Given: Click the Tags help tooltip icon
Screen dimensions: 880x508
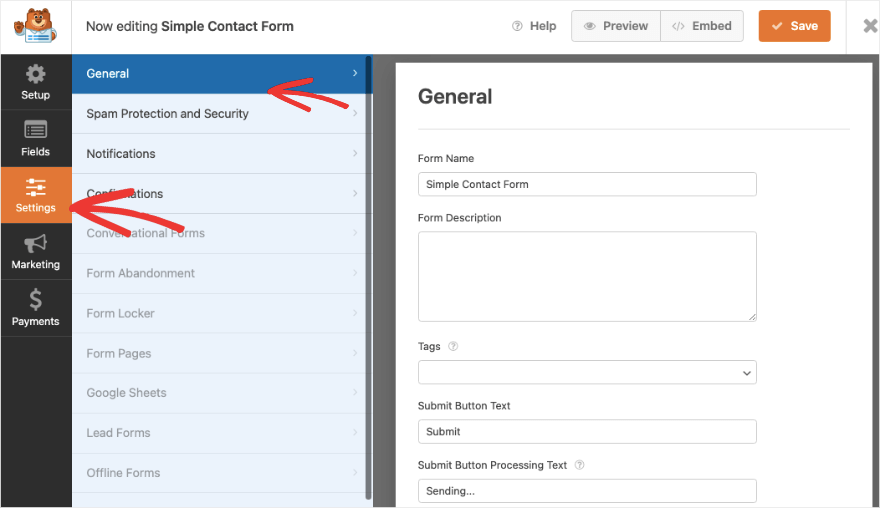Looking at the screenshot, I should (453, 346).
